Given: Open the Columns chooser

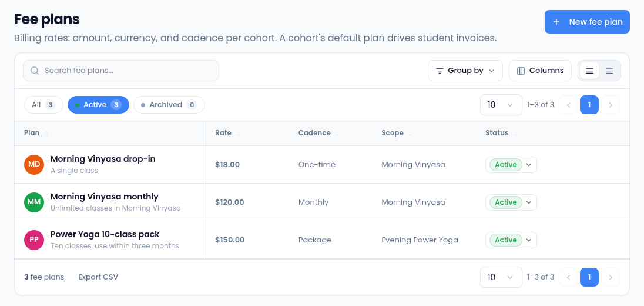Looking at the screenshot, I should pyautogui.click(x=540, y=71).
